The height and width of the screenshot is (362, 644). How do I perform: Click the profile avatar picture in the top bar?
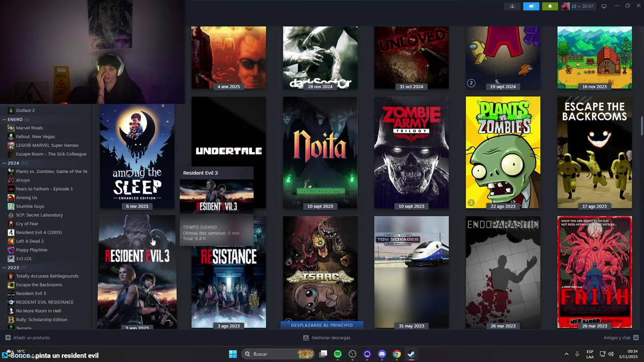click(565, 6)
